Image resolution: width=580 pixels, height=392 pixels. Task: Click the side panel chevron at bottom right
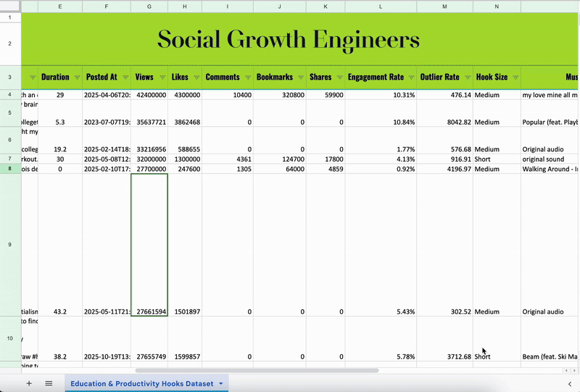click(569, 383)
